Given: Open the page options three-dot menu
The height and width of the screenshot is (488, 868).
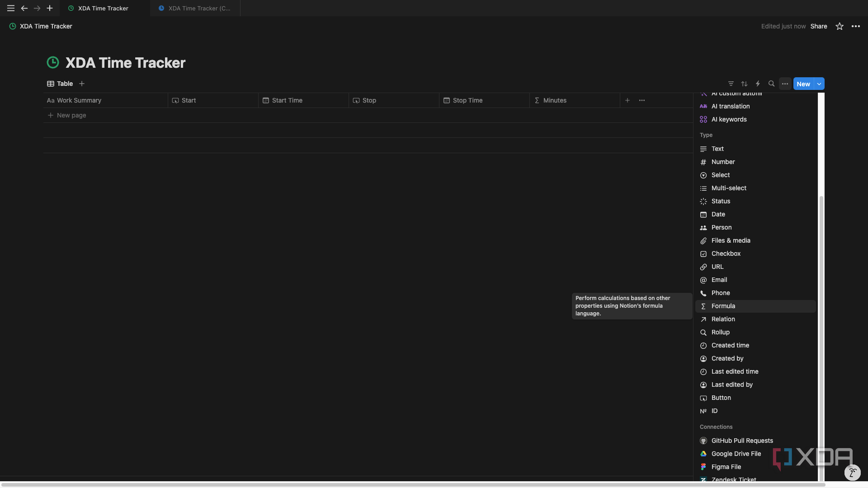Looking at the screenshot, I should point(856,26).
